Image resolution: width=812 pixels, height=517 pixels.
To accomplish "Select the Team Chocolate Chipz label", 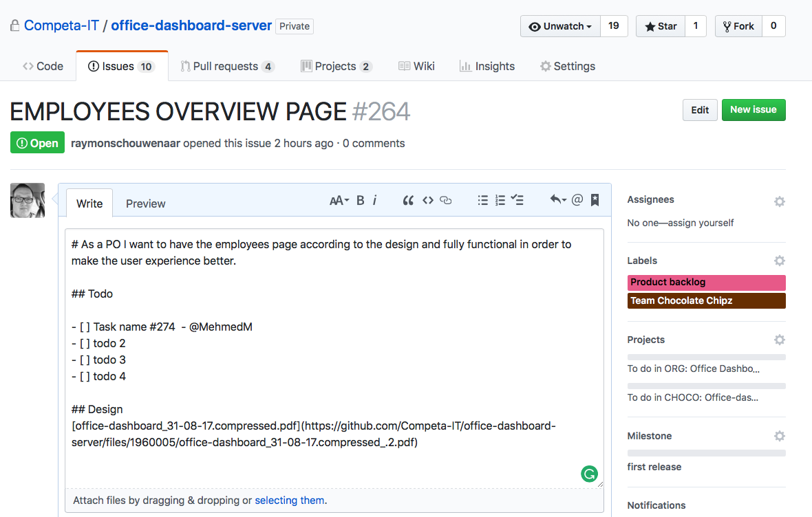I will (706, 300).
